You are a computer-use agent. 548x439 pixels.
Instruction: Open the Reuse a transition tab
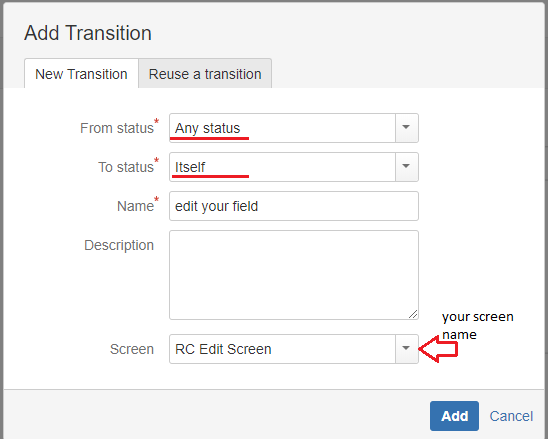click(x=205, y=74)
